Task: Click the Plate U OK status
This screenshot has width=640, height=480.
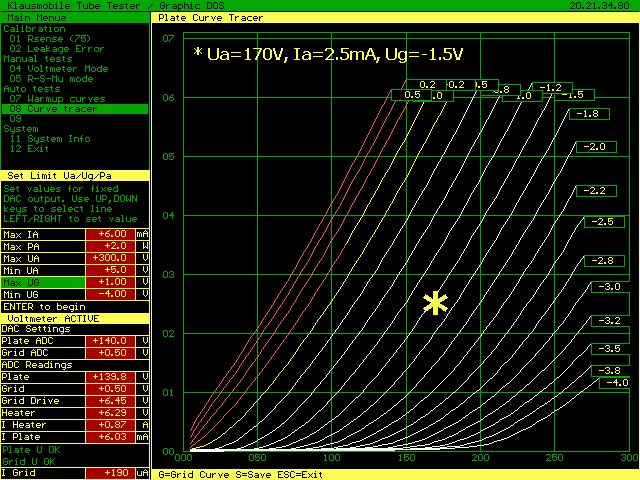Action: click(x=31, y=450)
